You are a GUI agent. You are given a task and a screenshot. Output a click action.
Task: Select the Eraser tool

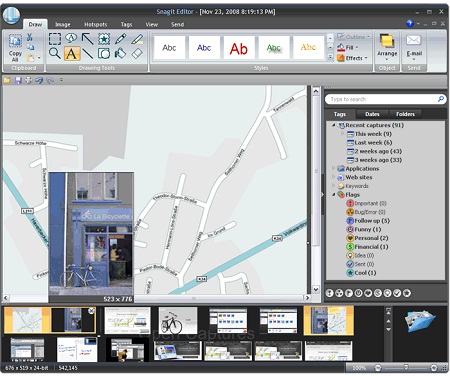[x=137, y=53]
